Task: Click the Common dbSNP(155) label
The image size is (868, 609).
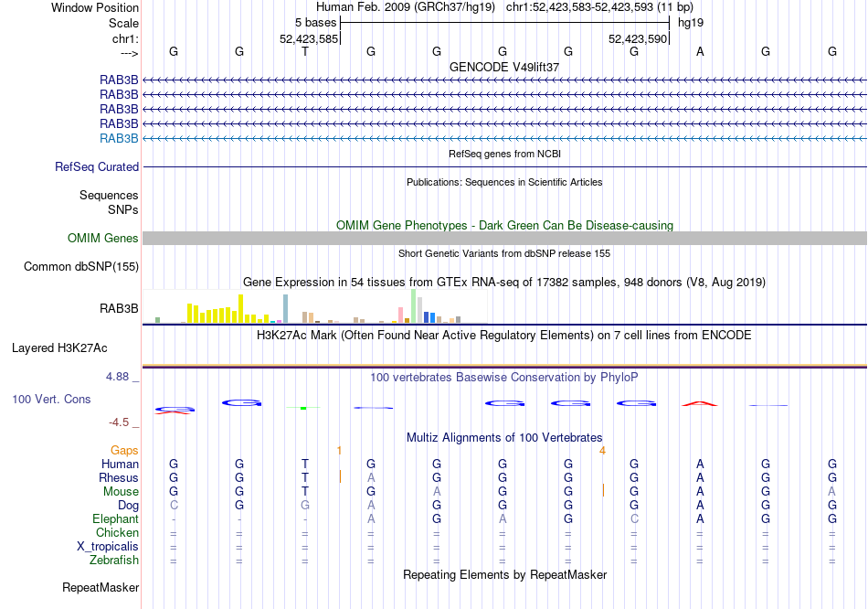Action: pos(80,266)
